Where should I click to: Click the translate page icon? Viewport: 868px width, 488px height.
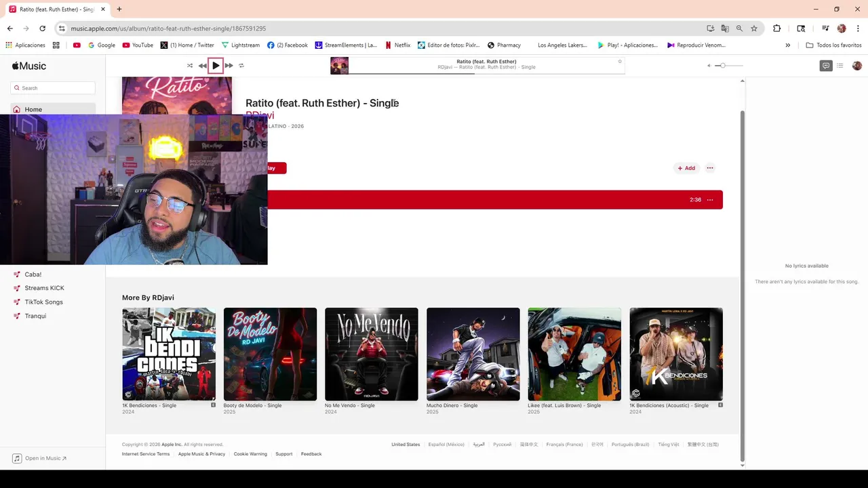click(x=725, y=28)
